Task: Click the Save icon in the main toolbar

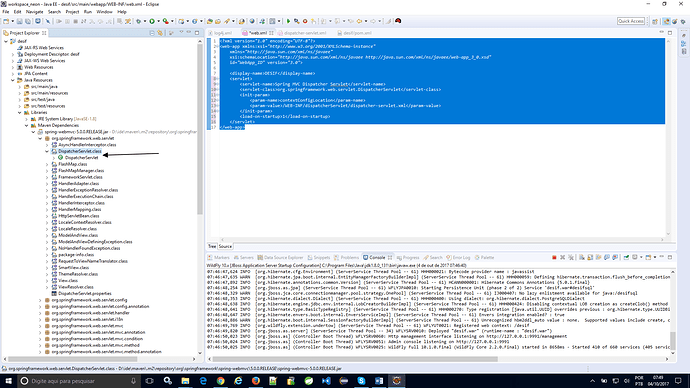Action: coord(19,21)
